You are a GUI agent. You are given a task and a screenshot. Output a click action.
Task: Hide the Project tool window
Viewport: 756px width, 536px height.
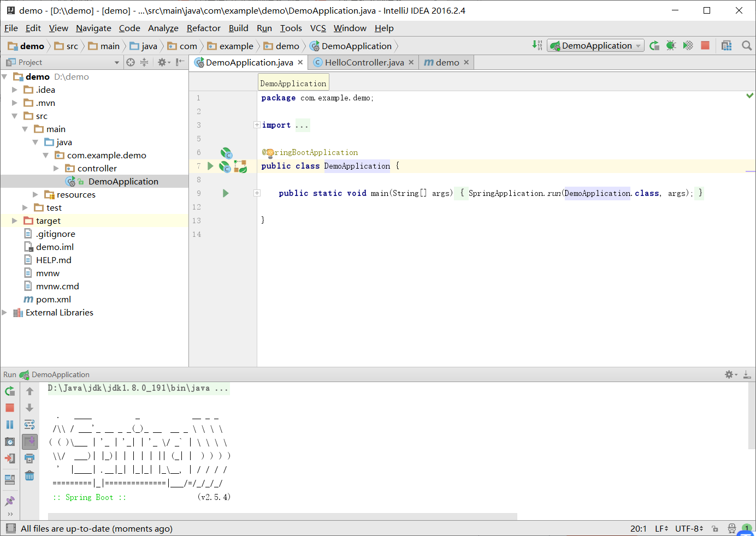coord(180,62)
